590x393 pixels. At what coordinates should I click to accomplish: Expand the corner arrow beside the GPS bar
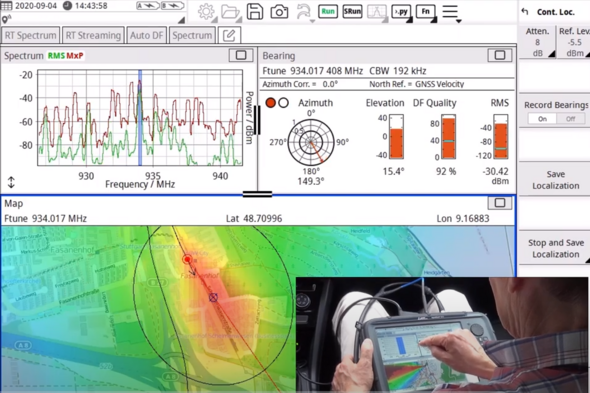pyautogui.click(x=181, y=20)
